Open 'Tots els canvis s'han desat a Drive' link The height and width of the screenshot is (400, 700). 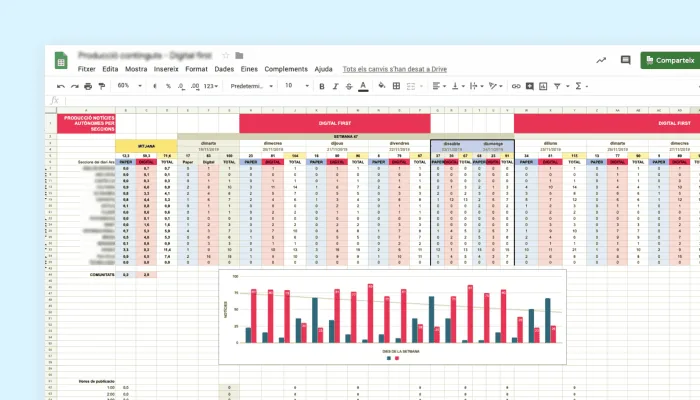click(395, 69)
